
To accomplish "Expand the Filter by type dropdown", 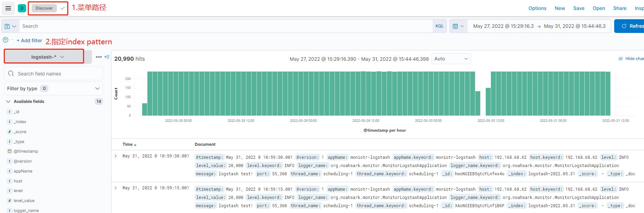I will (54, 88).
